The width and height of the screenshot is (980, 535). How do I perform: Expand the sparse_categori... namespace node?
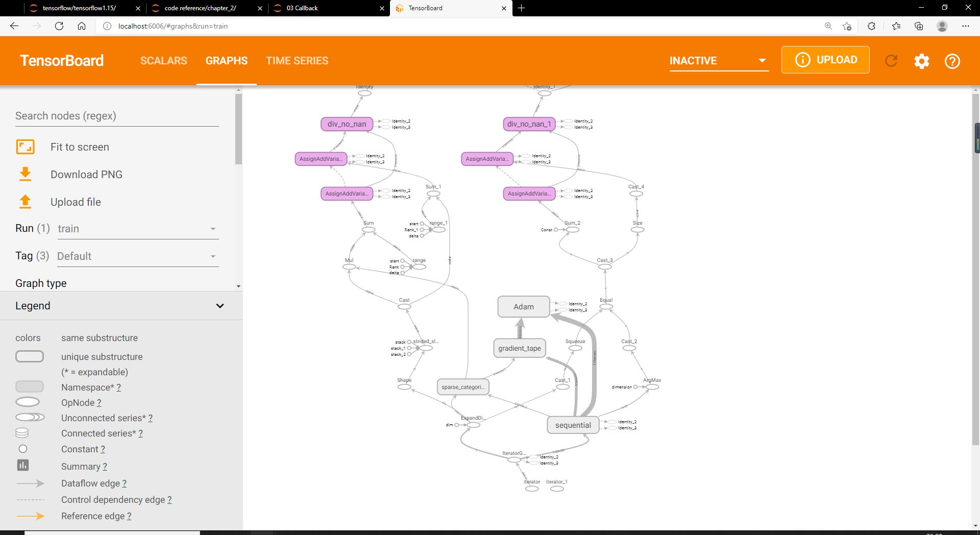coord(463,387)
